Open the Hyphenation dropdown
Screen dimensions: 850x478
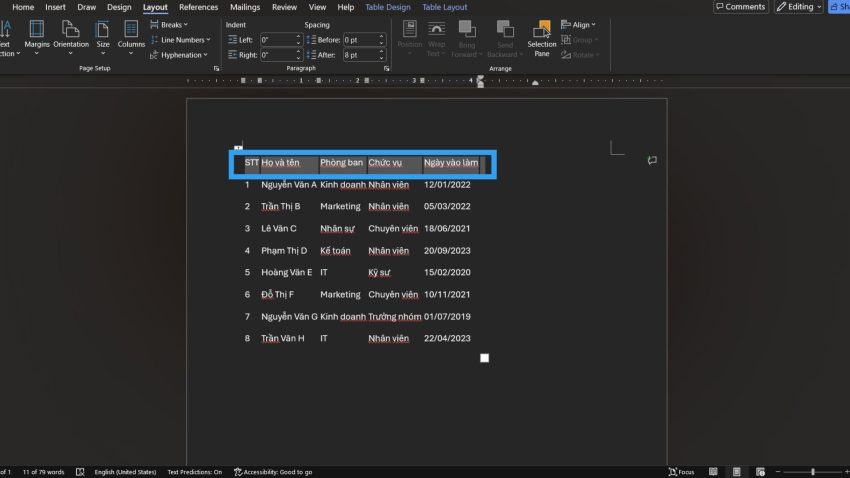pos(179,55)
